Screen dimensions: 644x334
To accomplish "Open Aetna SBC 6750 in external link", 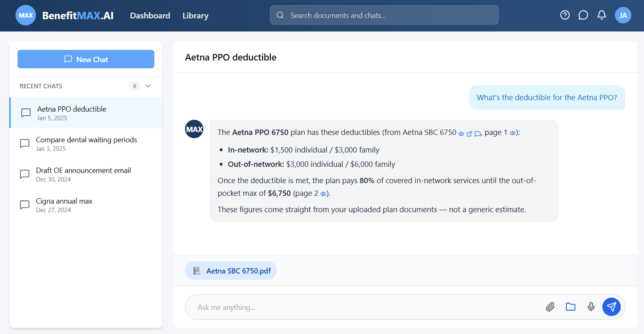I will [x=469, y=134].
